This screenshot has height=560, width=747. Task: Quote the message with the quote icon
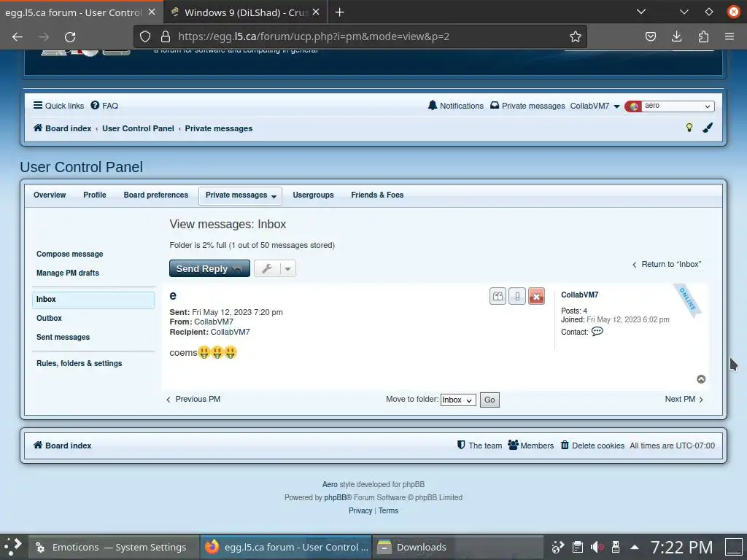(x=498, y=296)
